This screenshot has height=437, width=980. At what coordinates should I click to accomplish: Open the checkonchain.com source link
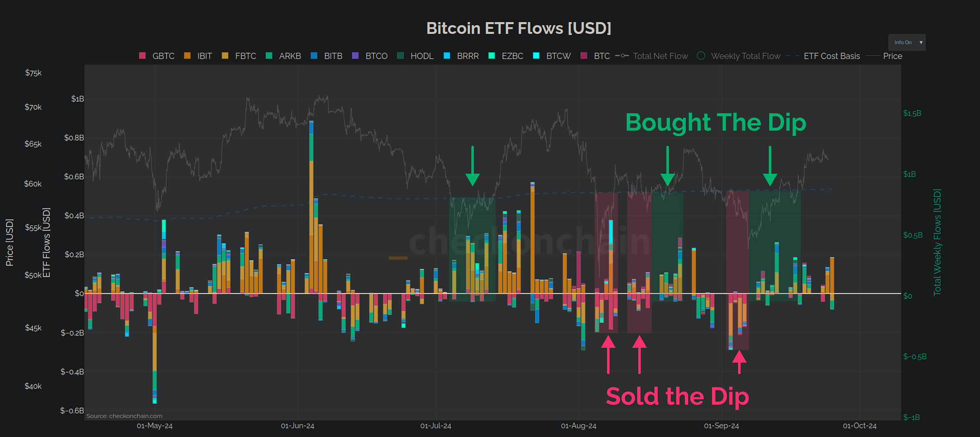point(124,415)
